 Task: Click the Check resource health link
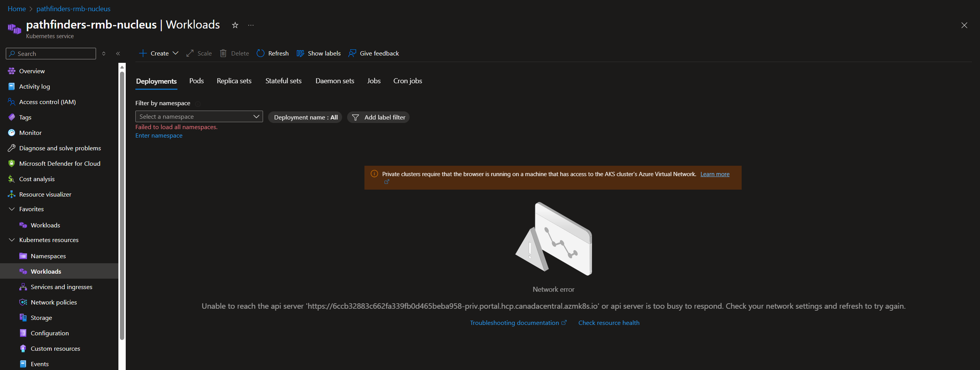click(x=609, y=323)
